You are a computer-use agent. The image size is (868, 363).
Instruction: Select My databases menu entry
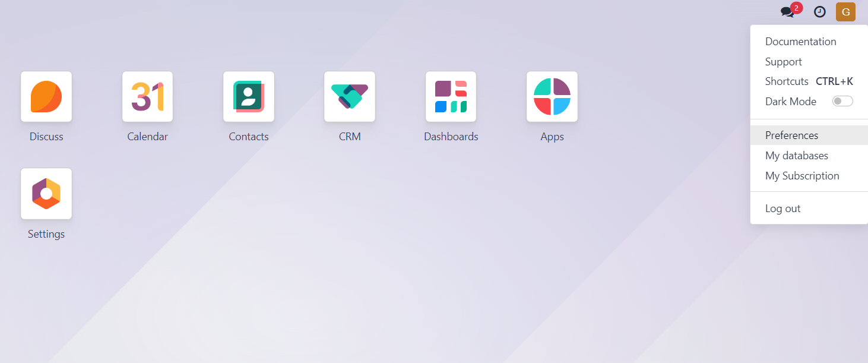coord(809,156)
